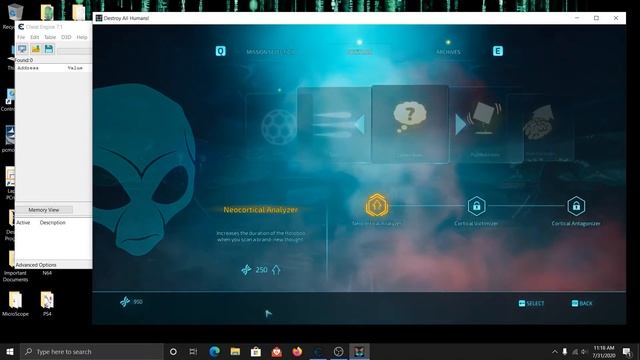Image resolution: width=640 pixels, height=360 pixels.
Task: Click the Neocortical Analyzer title text
Action: coord(260,210)
